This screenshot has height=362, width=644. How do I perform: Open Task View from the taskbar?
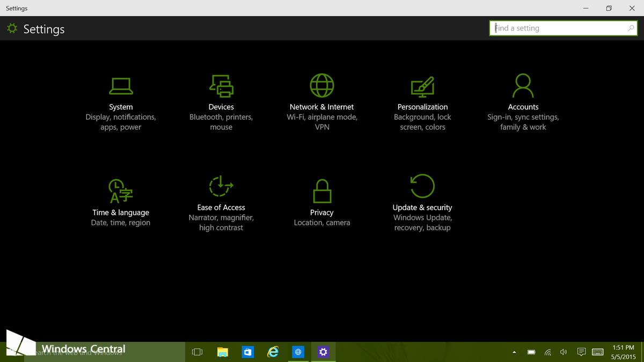pyautogui.click(x=197, y=352)
